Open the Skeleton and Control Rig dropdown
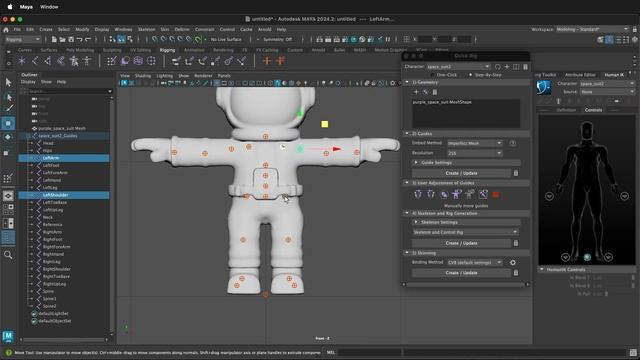This screenshot has height=360, width=640. click(x=465, y=232)
